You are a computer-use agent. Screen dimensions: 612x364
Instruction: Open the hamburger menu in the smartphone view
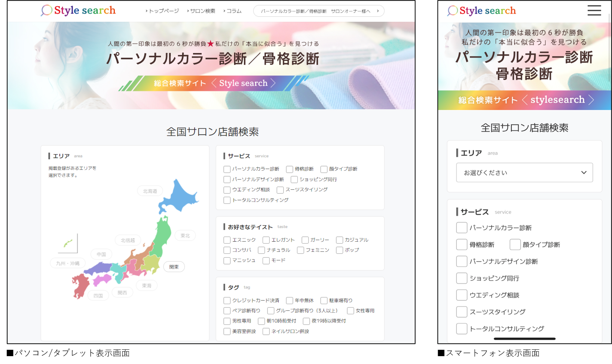coord(594,10)
